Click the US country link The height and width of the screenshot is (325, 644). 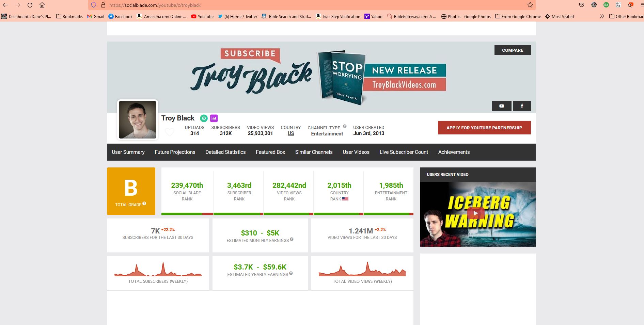click(x=291, y=133)
